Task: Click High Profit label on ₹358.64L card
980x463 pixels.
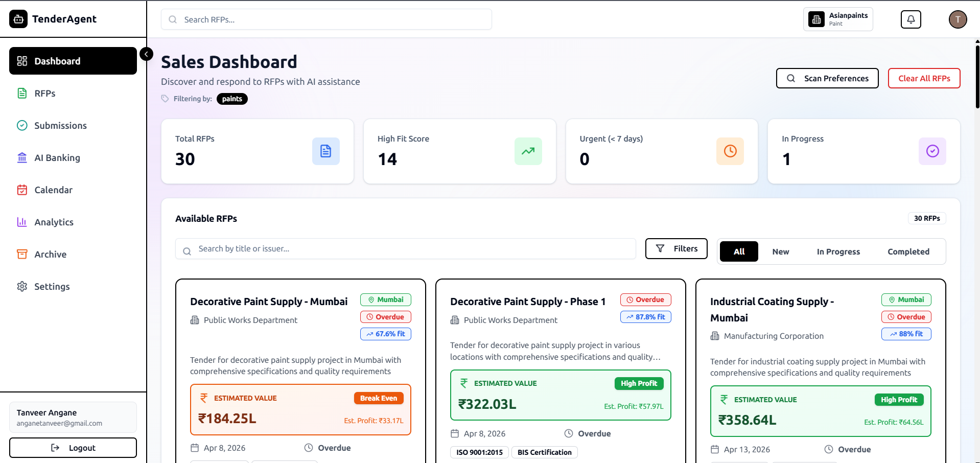Action: [x=899, y=400]
